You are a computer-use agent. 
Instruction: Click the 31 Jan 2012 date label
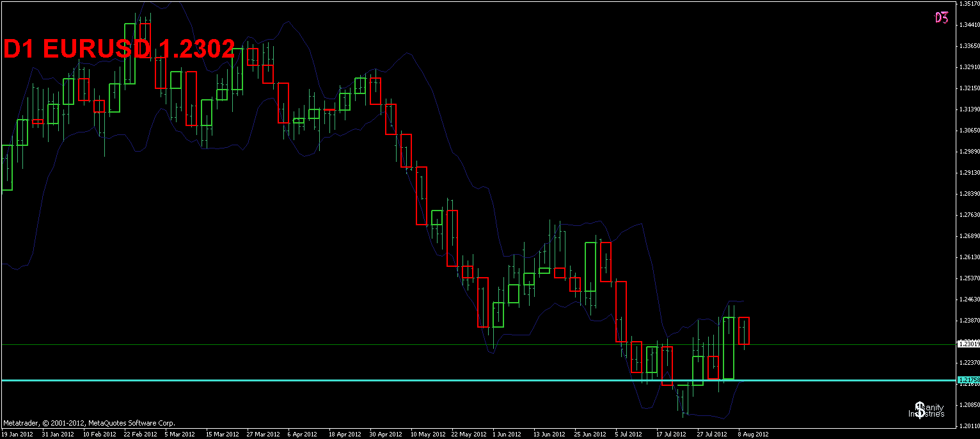pos(58,434)
